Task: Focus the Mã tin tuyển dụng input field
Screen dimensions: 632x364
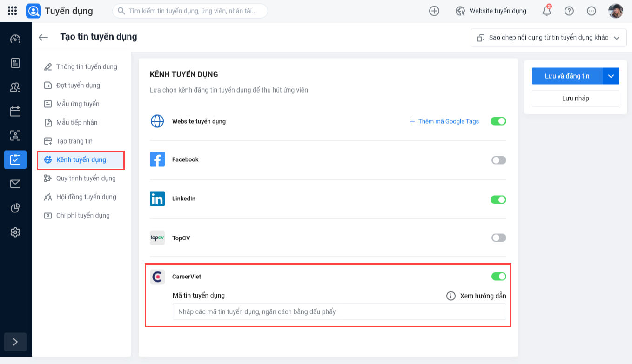Action: coord(339,311)
